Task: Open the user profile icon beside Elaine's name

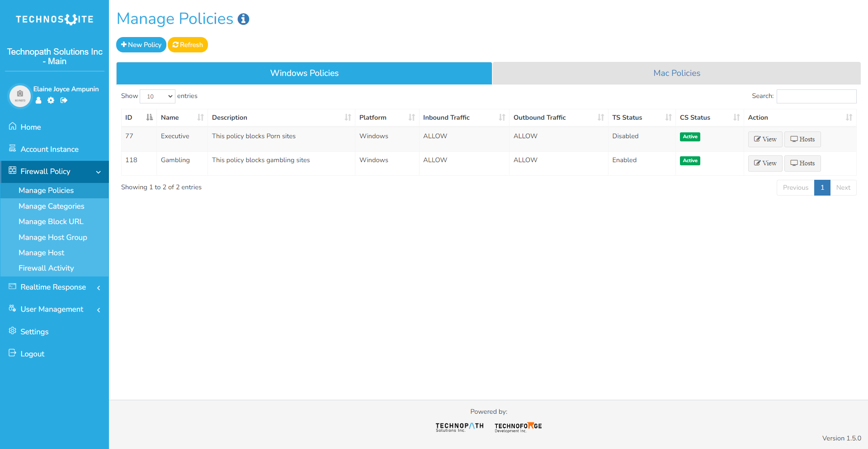Action: [38, 100]
